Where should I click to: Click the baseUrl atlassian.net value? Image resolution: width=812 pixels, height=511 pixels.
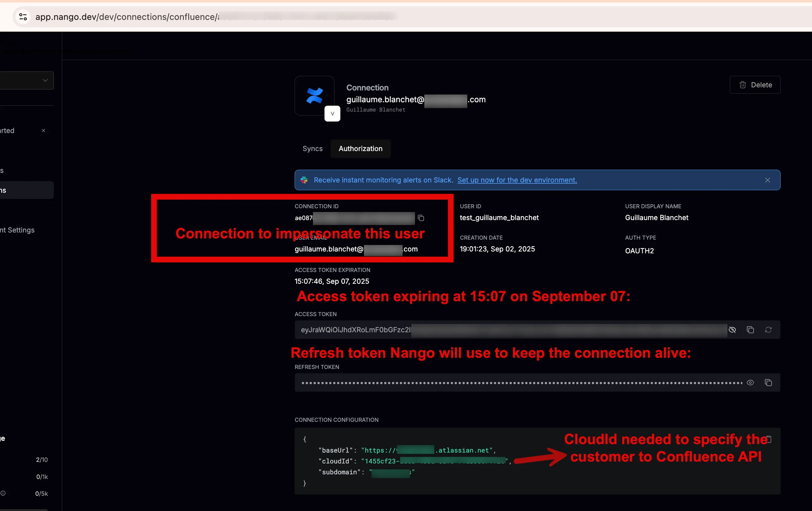[x=427, y=450]
